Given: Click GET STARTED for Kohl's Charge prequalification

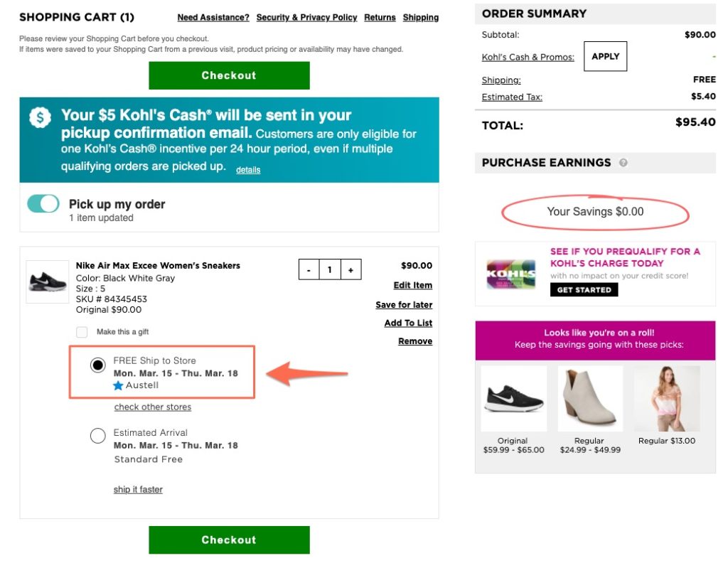Looking at the screenshot, I should click(584, 289).
